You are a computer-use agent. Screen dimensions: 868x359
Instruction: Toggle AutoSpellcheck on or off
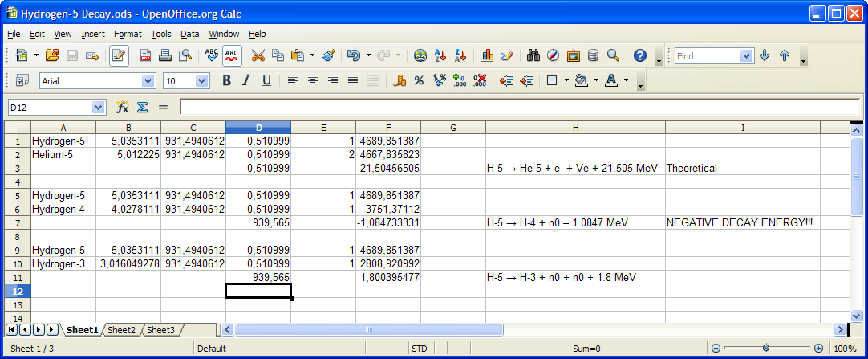(233, 55)
